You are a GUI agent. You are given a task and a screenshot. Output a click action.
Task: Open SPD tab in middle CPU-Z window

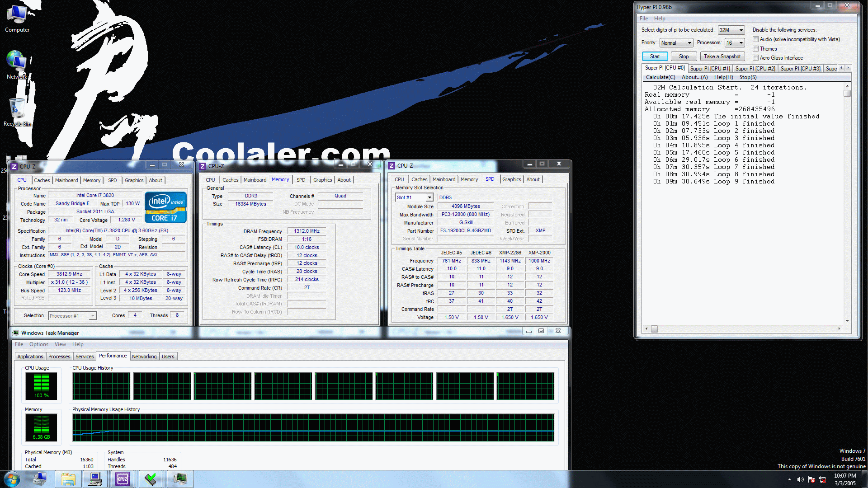point(301,180)
